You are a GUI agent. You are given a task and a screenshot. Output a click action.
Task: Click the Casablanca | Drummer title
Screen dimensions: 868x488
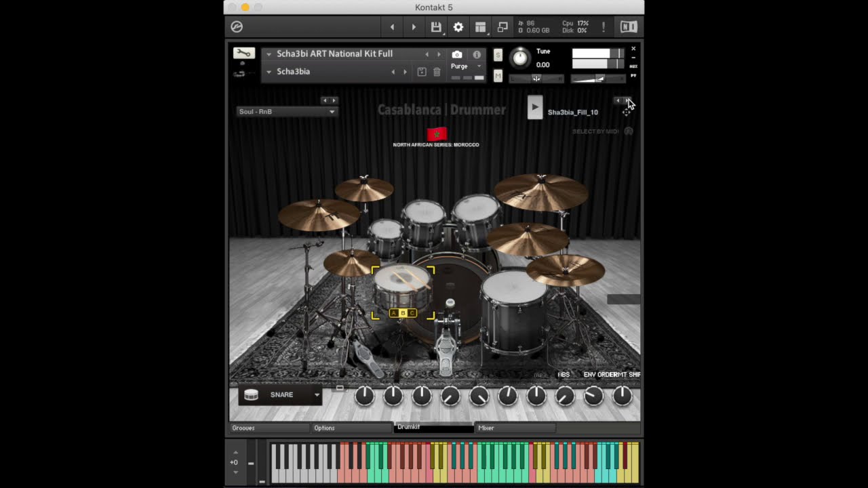(x=441, y=110)
